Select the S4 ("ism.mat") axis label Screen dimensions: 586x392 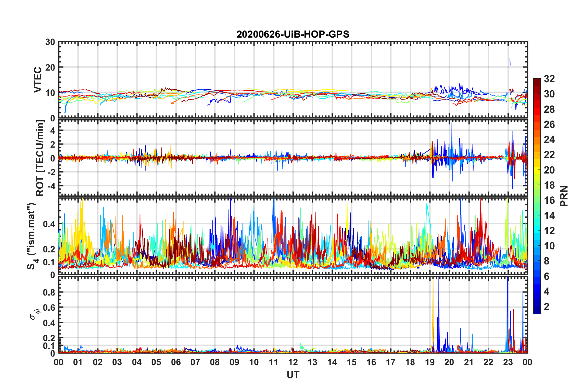click(x=31, y=236)
